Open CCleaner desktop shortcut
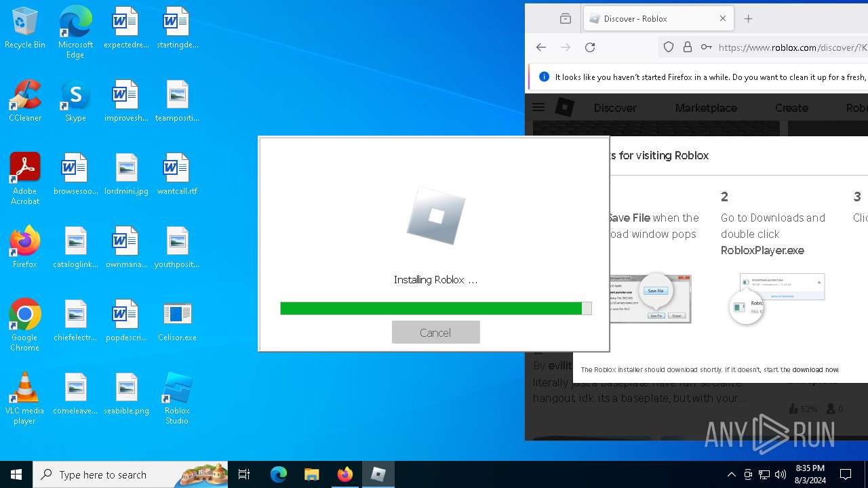The height and width of the screenshot is (488, 868). [x=25, y=101]
